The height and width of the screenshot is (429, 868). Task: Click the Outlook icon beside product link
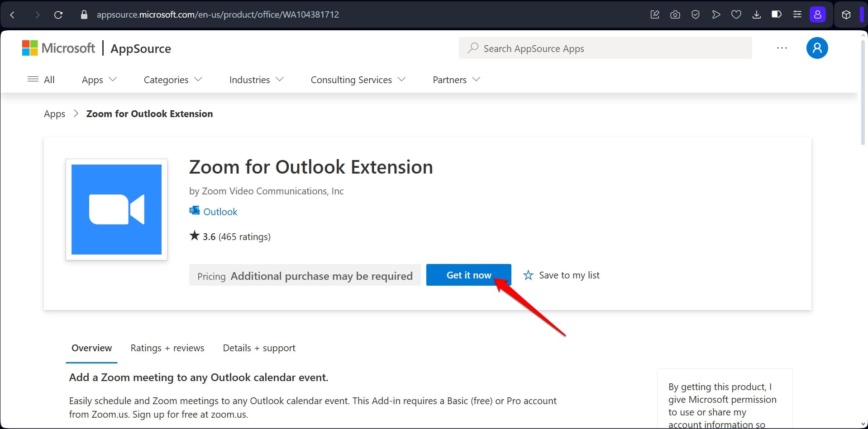(x=195, y=211)
